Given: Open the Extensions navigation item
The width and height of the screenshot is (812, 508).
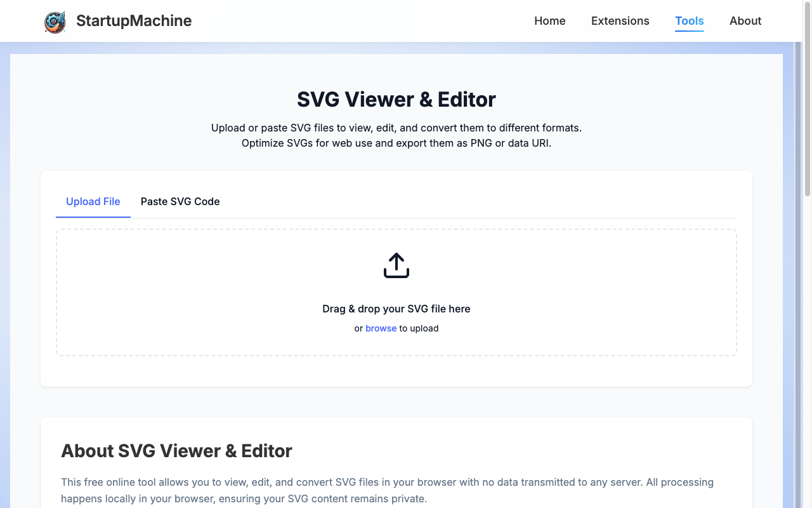Looking at the screenshot, I should [x=620, y=21].
